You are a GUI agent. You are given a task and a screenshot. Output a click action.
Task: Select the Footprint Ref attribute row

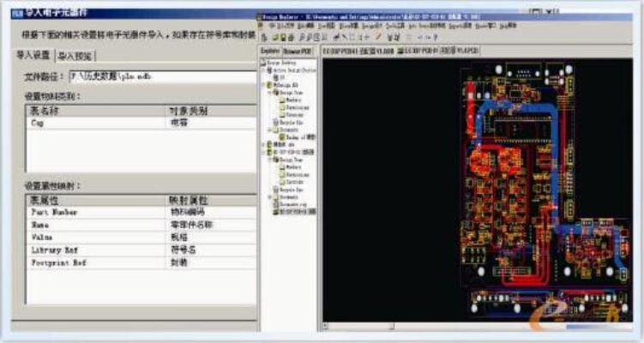coord(141,263)
